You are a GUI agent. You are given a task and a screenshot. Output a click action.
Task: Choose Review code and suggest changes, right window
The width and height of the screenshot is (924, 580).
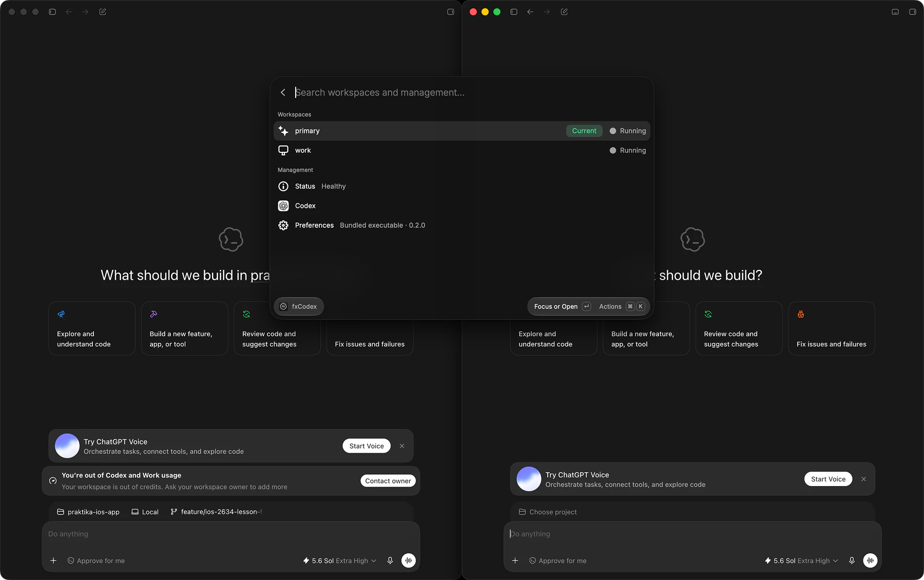coord(739,328)
